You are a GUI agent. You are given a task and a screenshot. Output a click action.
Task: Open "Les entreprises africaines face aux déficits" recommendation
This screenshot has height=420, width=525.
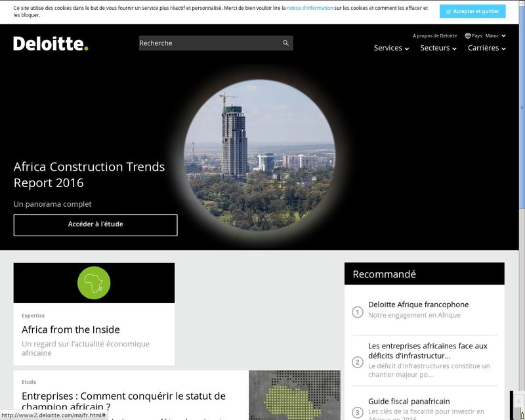pos(428,350)
